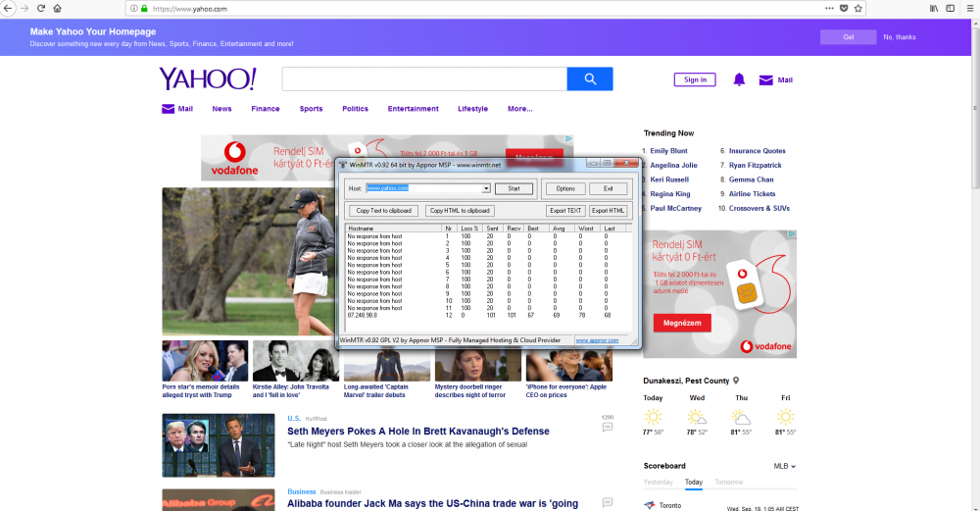Image resolution: width=980 pixels, height=511 pixels.
Task: Bookmark this page with the star icon
Action: (858, 8)
